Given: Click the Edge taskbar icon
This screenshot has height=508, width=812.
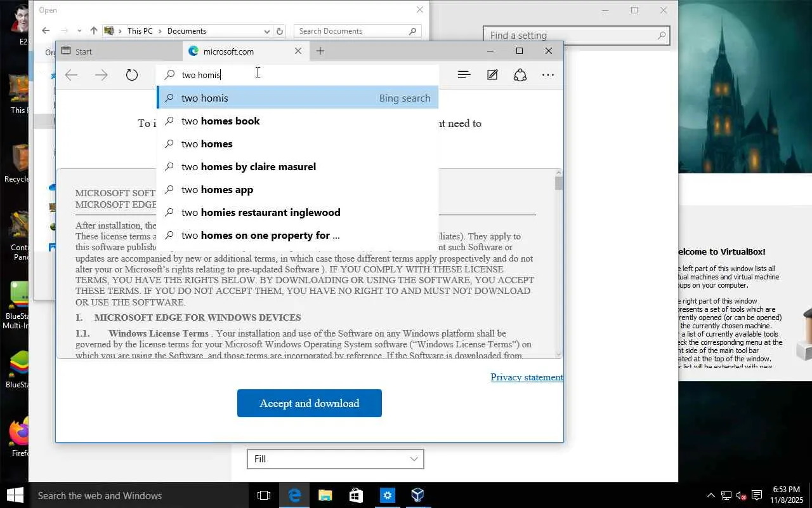Looking at the screenshot, I should (x=294, y=495).
